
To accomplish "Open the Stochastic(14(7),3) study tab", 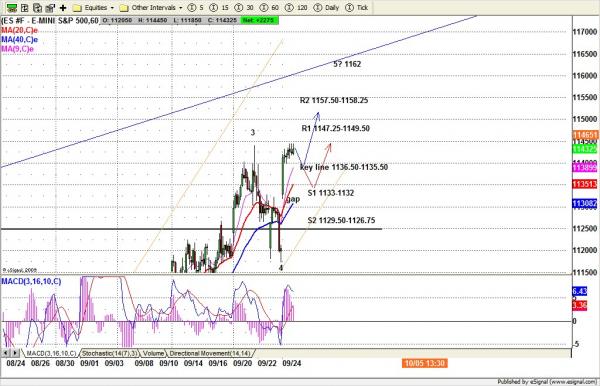I will [109, 353].
